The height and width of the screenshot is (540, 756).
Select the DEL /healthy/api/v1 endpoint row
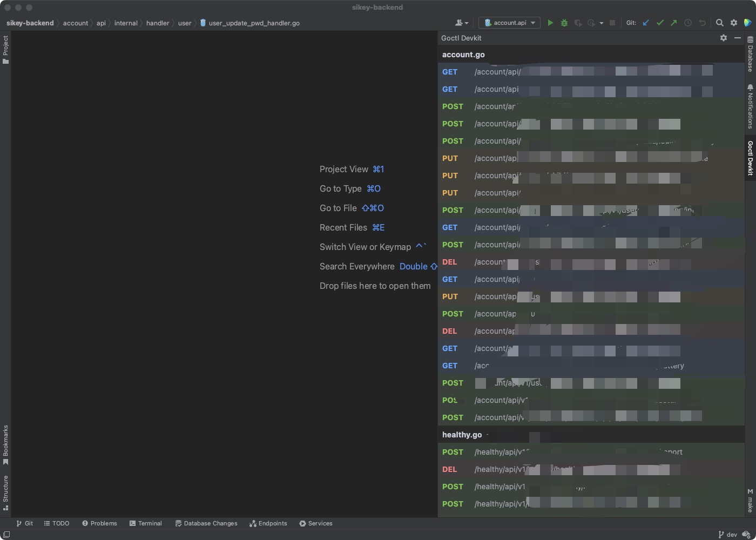591,469
